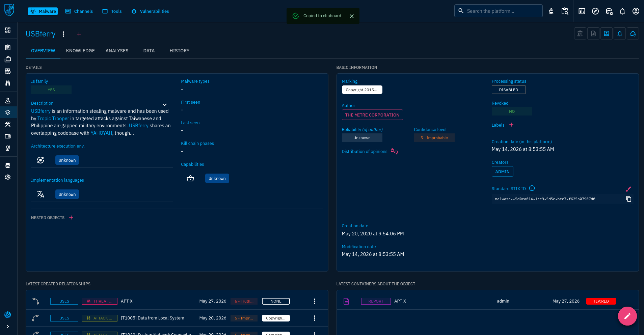Viewport: 644px width, 335px height.
Task: Add an alias with plus next to USBferry
Action: coord(79,34)
